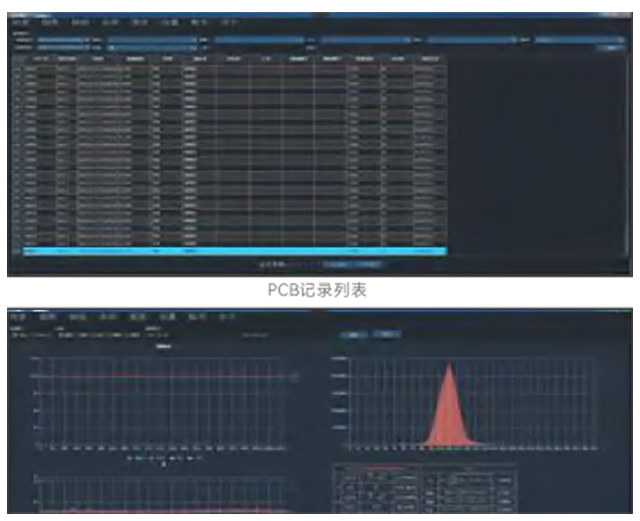Click the first column header of the record table
The image size is (640, 521).
pyautogui.click(x=16, y=59)
